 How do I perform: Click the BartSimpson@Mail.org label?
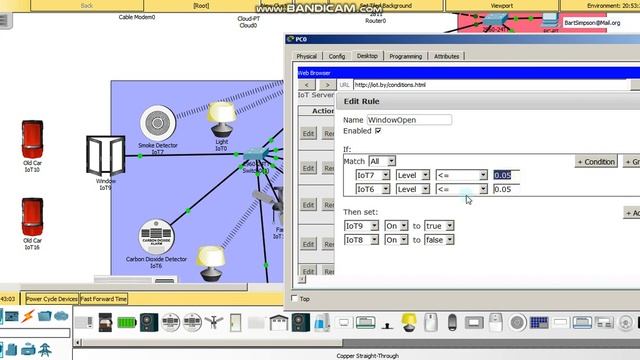coord(592,23)
